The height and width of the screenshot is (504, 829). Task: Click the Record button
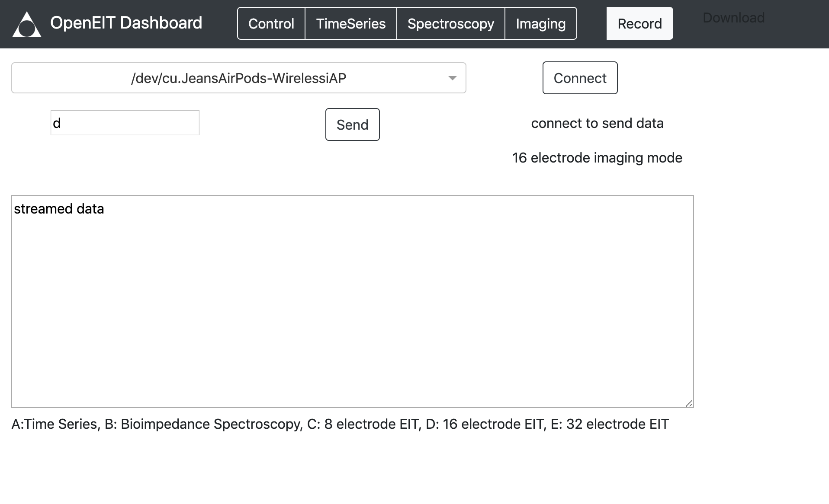tap(639, 23)
